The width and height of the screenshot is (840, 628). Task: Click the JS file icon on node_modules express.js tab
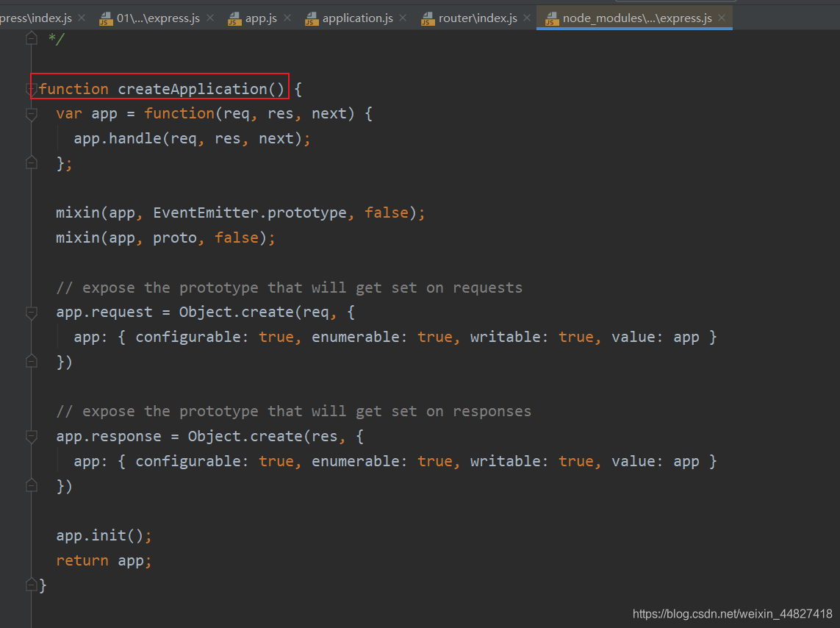point(552,19)
